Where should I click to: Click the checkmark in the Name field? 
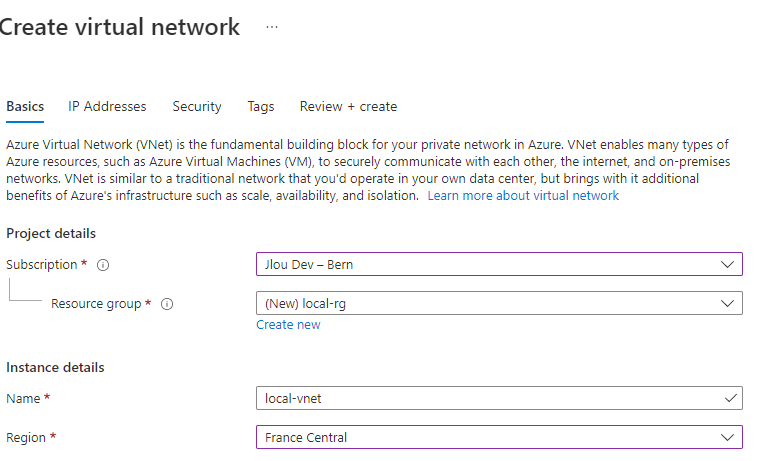[x=730, y=399]
